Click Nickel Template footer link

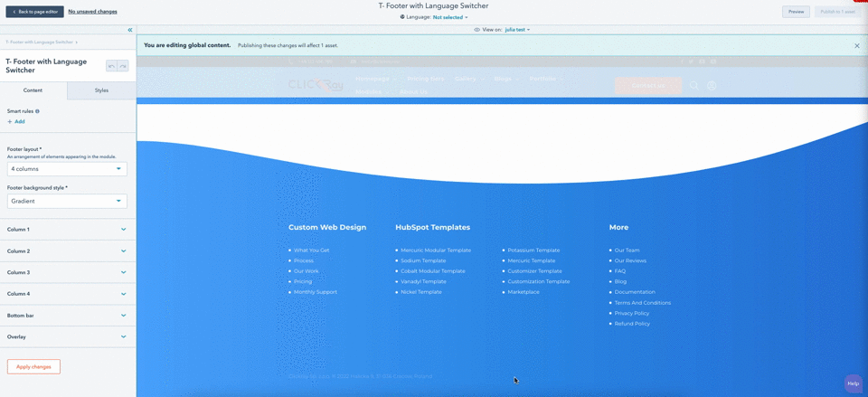(421, 292)
